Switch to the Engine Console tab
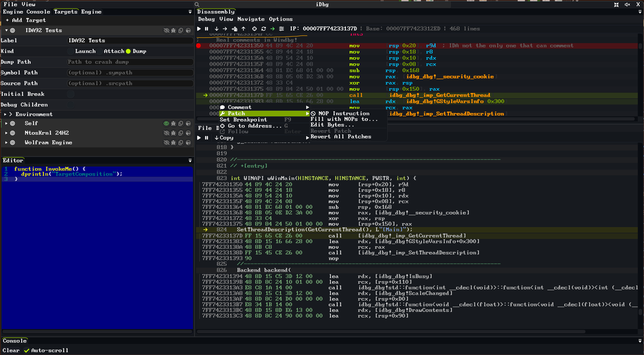644x355 pixels. tap(26, 12)
